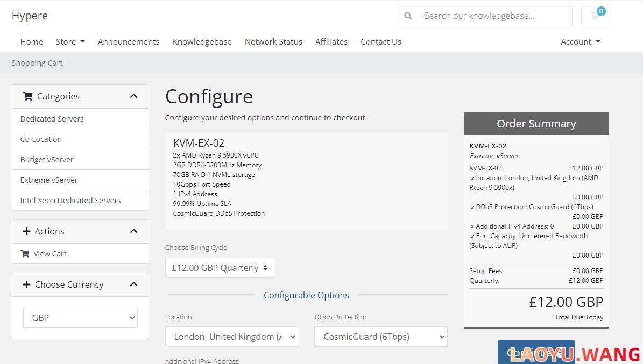Click the 'Additional IPv4 Address: 0' summary line

(x=512, y=226)
